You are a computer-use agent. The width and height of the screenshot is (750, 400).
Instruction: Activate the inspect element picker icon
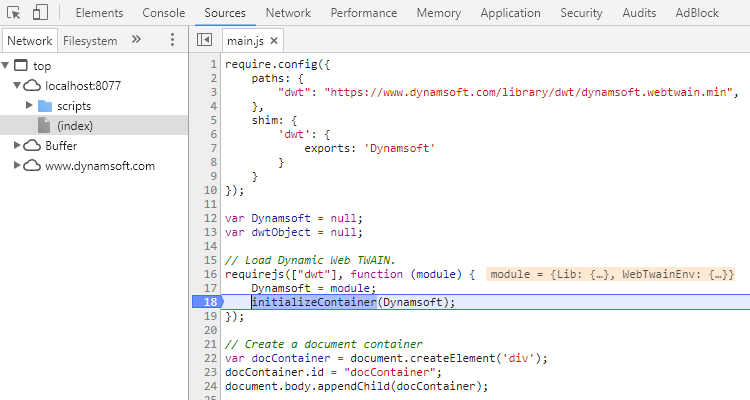[x=14, y=14]
